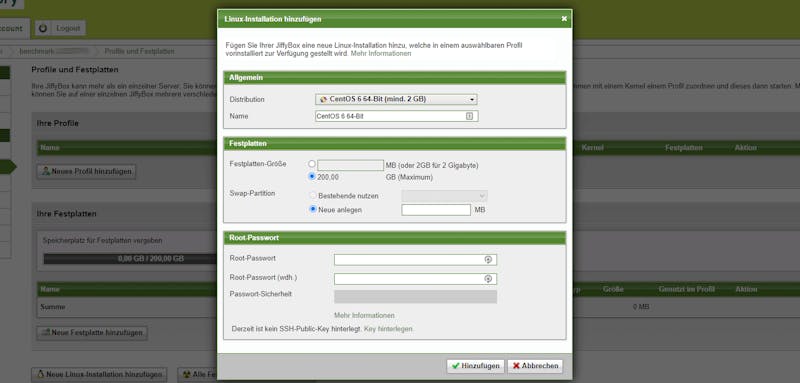Click the Root-Passwort (wdh.) input field
The width and height of the screenshot is (800, 383).
point(415,278)
